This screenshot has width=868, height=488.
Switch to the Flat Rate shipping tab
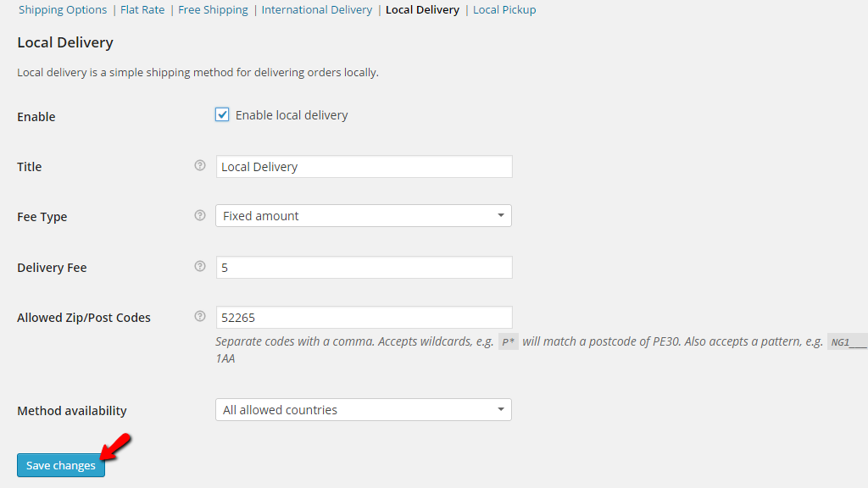[142, 9]
